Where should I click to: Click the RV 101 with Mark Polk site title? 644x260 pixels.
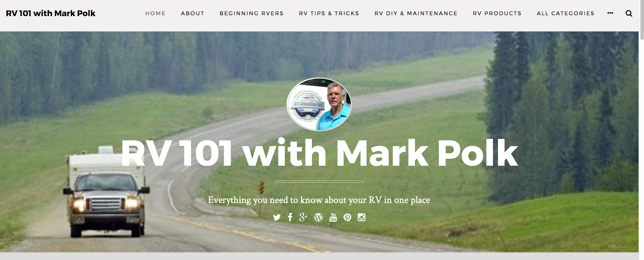[x=51, y=13]
